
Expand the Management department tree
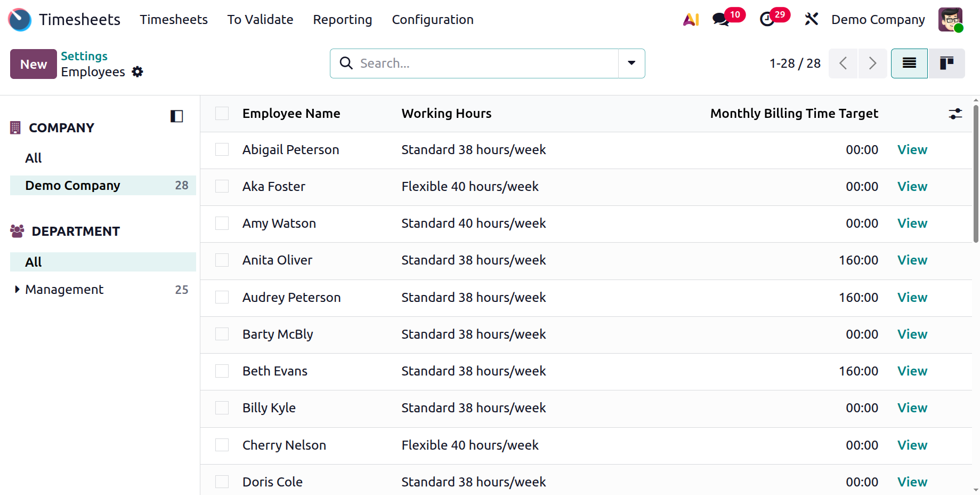coord(17,290)
